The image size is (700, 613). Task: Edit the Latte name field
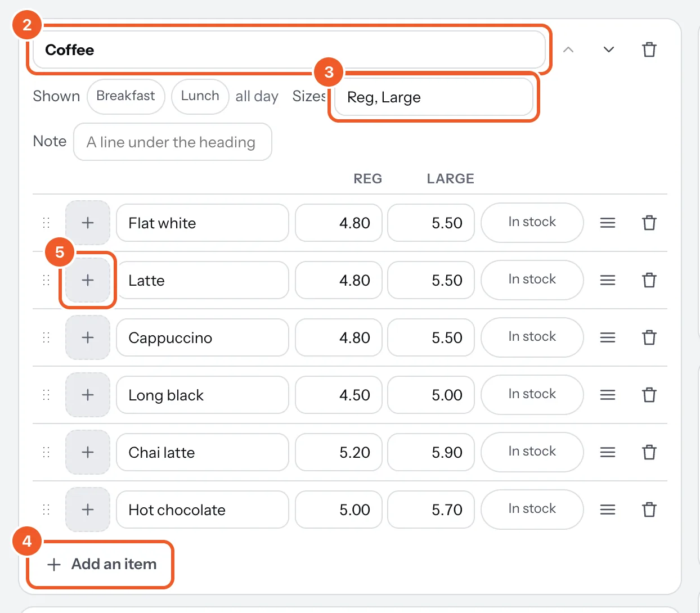203,280
